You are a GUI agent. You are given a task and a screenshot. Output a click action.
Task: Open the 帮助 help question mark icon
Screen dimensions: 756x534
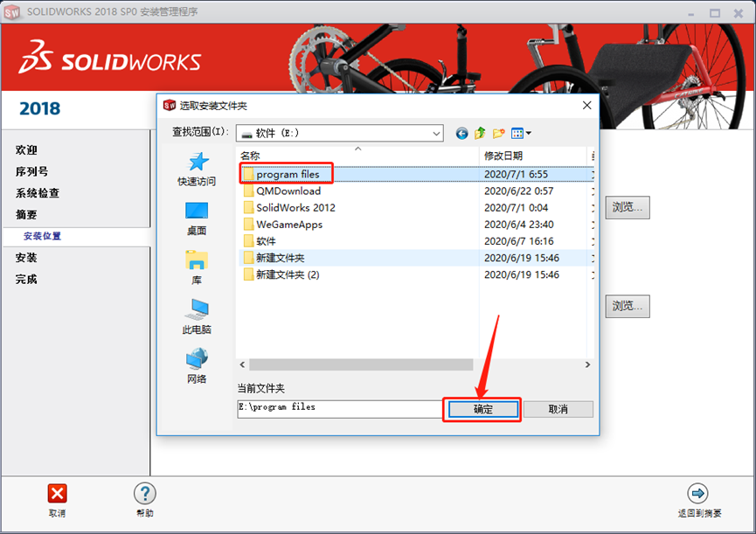coord(144,494)
